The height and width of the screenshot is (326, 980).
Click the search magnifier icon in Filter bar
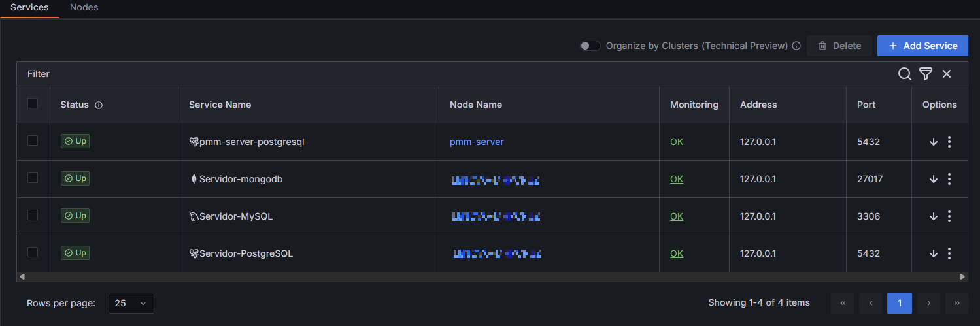coord(904,74)
